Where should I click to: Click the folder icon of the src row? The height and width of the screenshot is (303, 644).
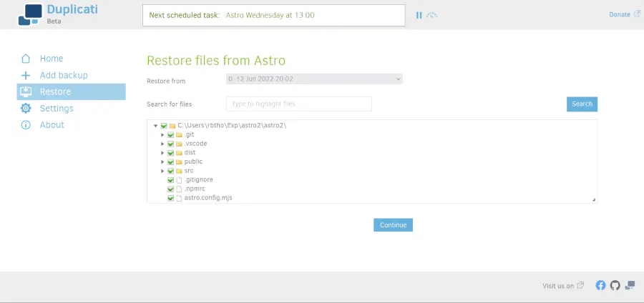click(179, 171)
